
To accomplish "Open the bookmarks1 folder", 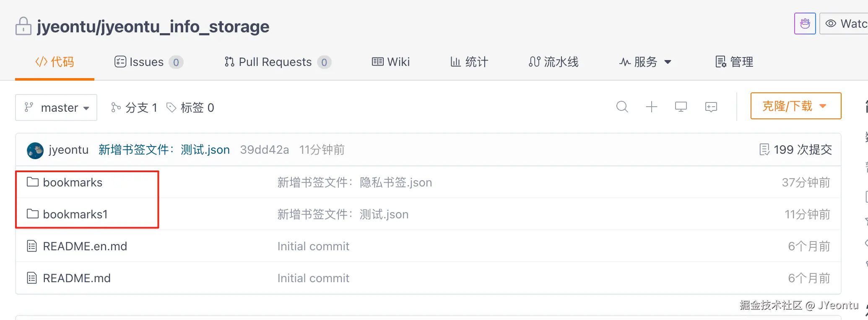I will coord(75,214).
